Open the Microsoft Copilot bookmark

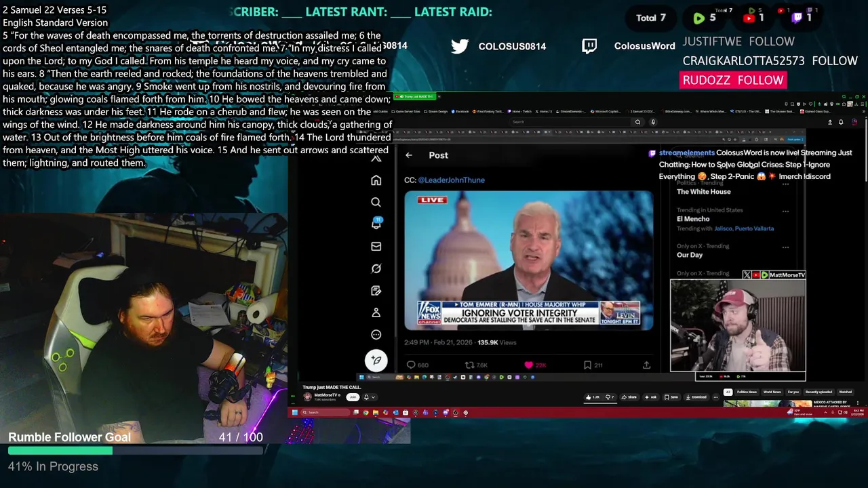pos(607,112)
